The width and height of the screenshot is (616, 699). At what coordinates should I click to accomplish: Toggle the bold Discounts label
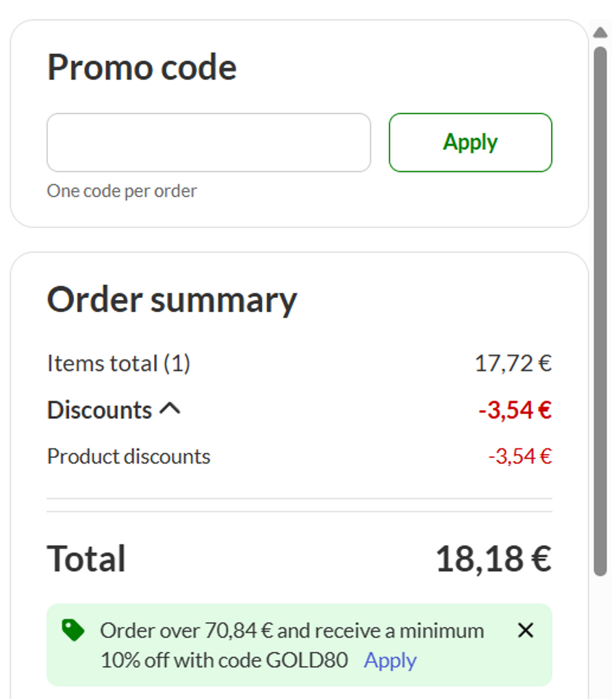point(99,410)
